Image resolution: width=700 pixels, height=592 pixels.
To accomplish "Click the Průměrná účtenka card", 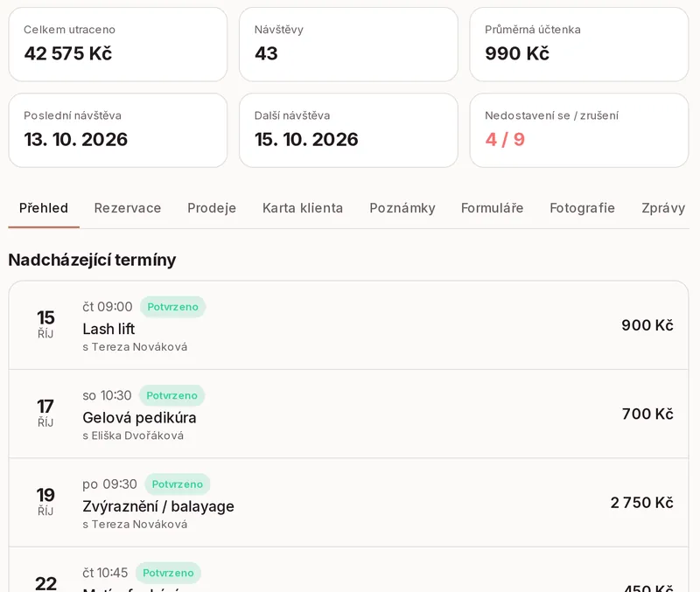I will pyautogui.click(x=579, y=45).
